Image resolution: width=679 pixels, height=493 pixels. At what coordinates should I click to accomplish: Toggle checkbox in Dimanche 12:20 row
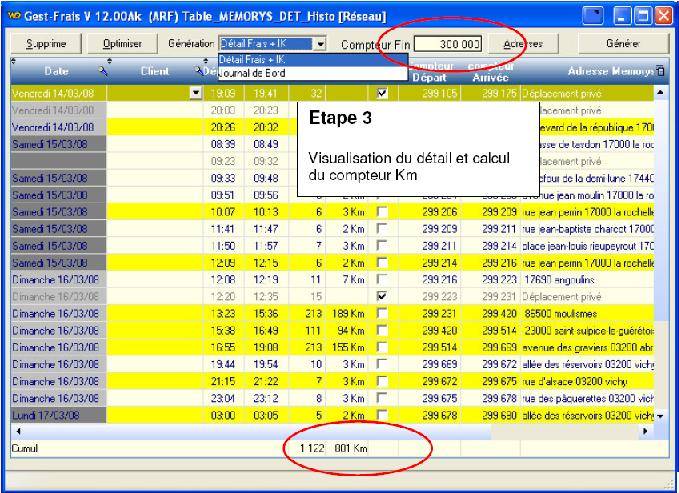click(380, 297)
